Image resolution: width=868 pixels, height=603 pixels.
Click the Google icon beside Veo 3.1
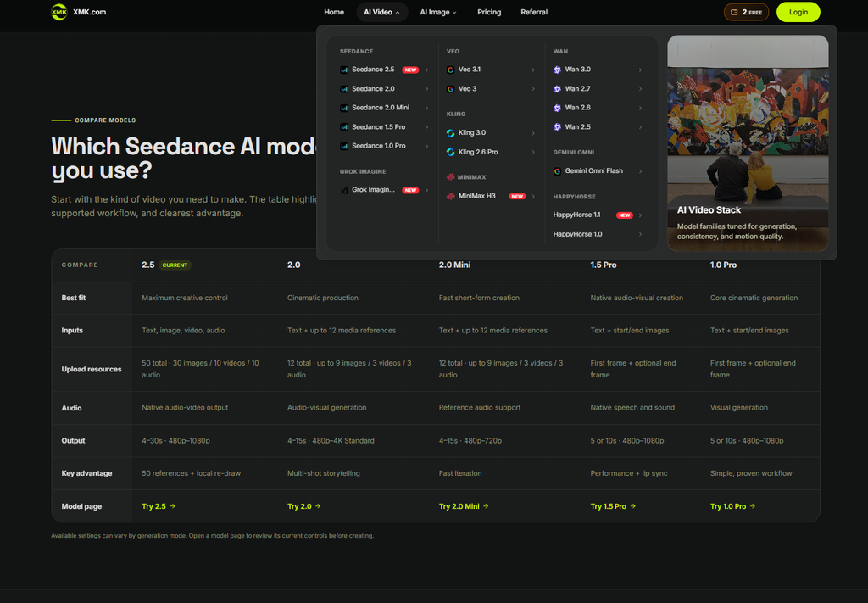click(x=451, y=70)
